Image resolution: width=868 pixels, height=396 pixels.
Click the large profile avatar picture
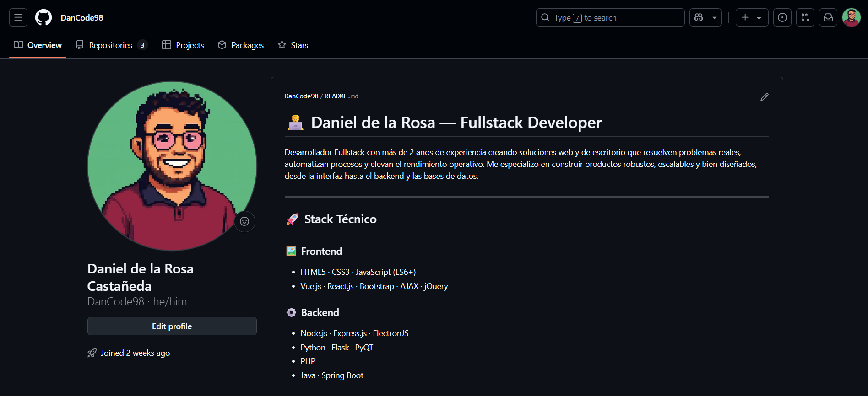[x=172, y=166]
